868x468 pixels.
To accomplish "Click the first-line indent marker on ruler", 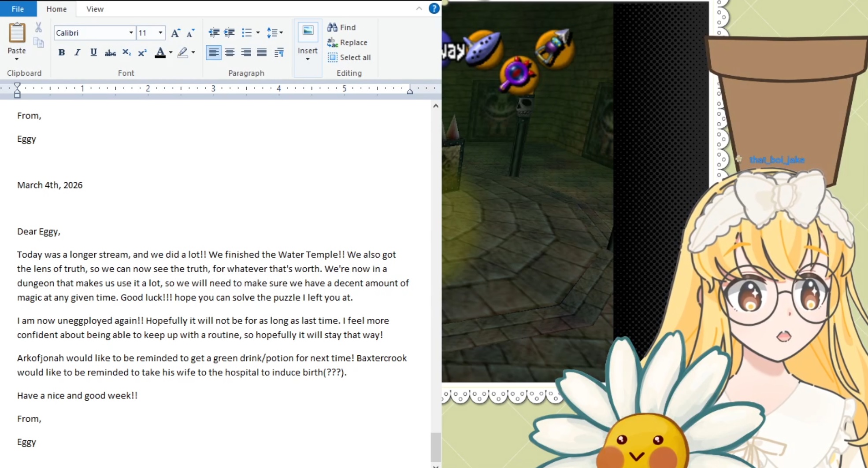I will [17, 86].
